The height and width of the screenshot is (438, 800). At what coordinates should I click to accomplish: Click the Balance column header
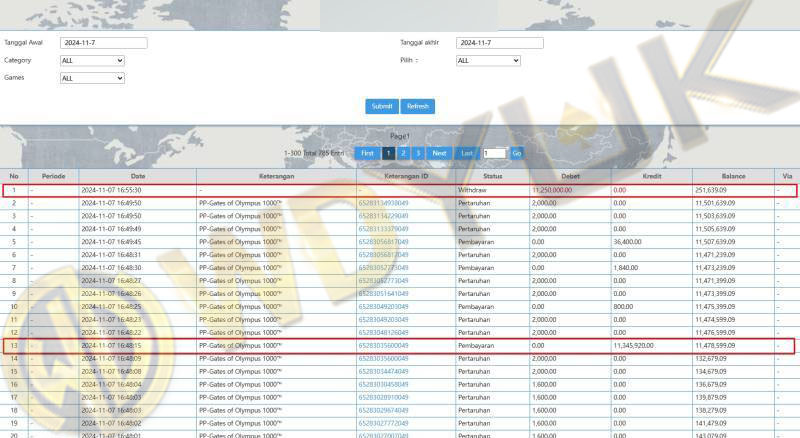point(733,176)
